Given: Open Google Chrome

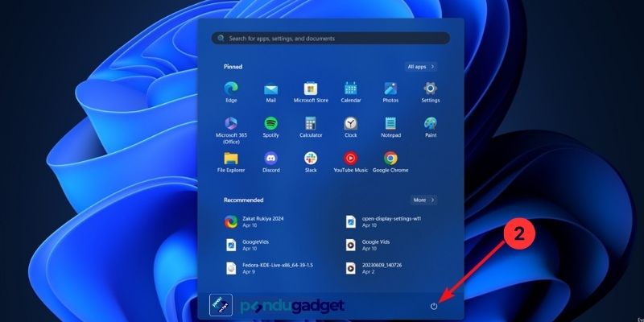Looking at the screenshot, I should coord(390,163).
